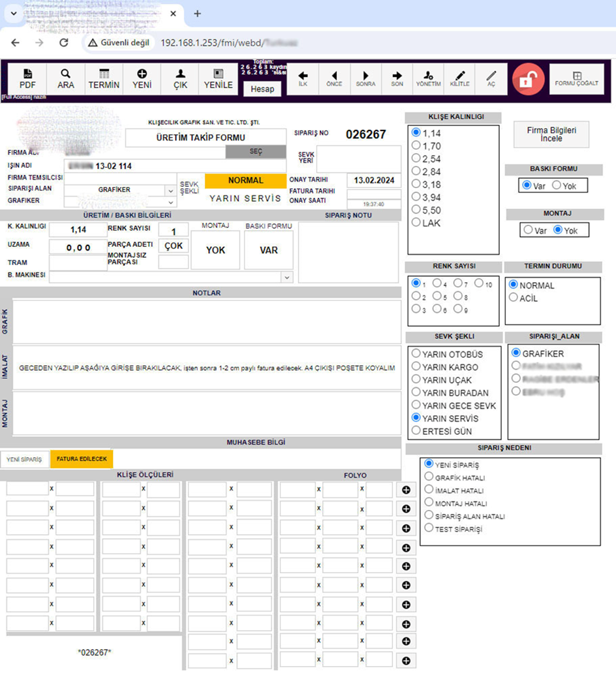Expand the SİPARİŞİ ALAN dropdown
This screenshot has height=700, width=616.
(169, 190)
